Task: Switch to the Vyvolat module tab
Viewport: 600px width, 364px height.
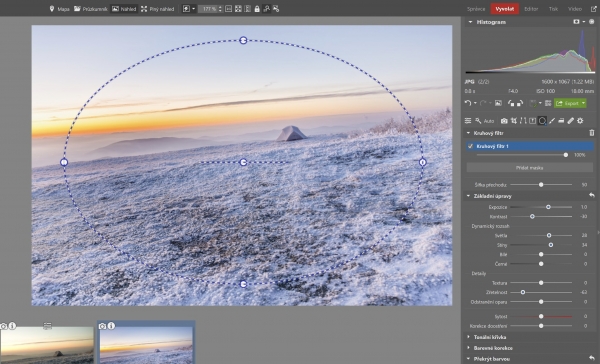Action: pos(505,9)
